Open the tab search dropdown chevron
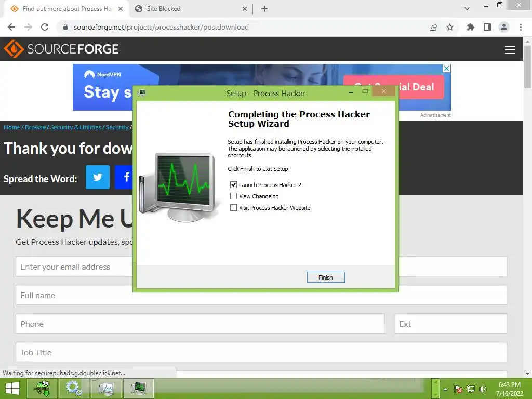The height and width of the screenshot is (399, 532). click(x=467, y=9)
